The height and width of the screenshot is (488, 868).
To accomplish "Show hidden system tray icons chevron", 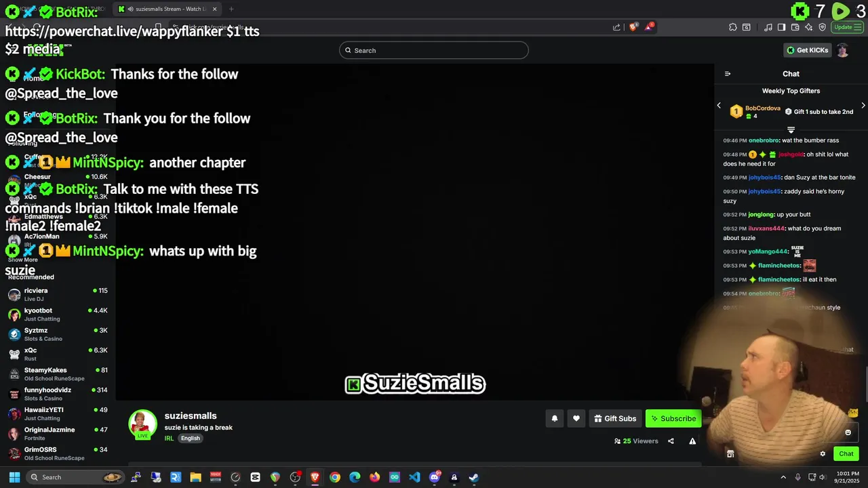I will click(x=783, y=477).
